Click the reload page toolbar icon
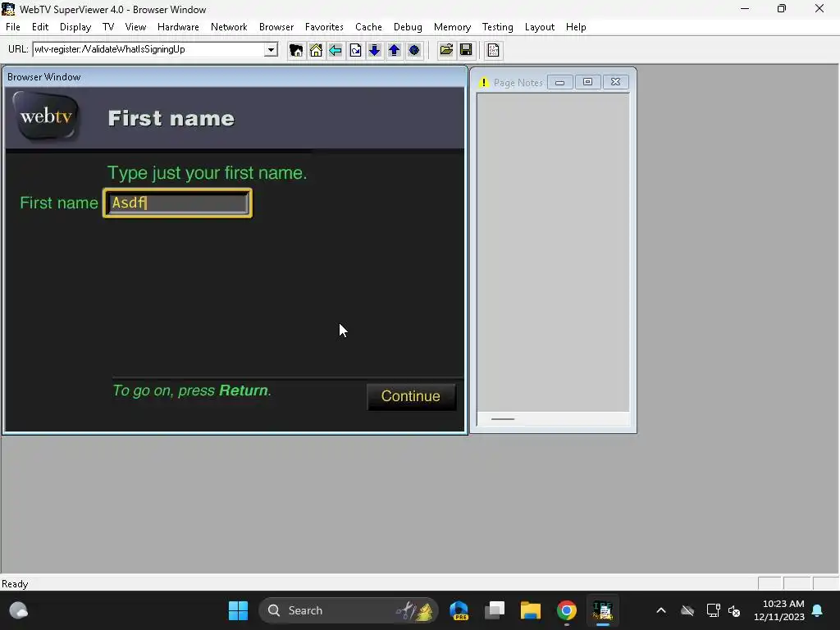The image size is (840, 630). (x=355, y=50)
